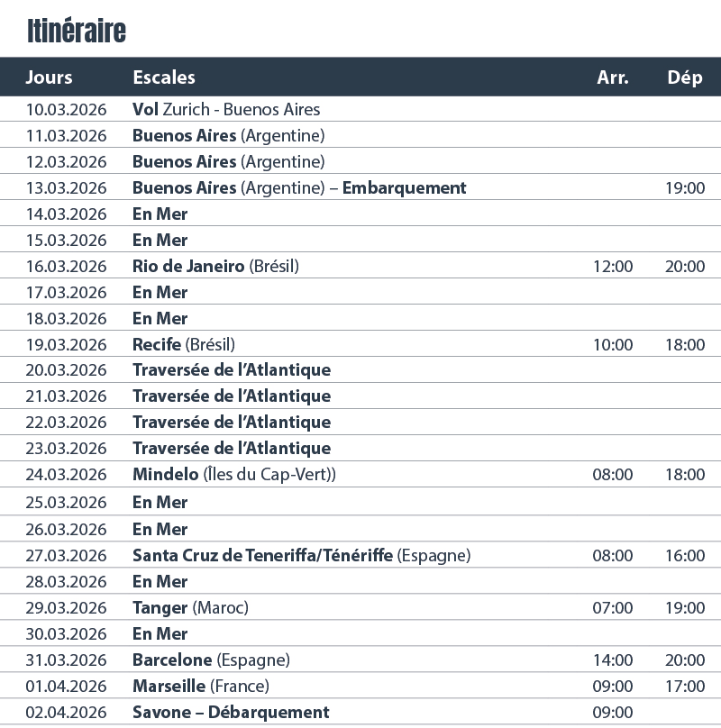
Task: Select the Barcelone (Espagne) stop
Action: (x=211, y=660)
